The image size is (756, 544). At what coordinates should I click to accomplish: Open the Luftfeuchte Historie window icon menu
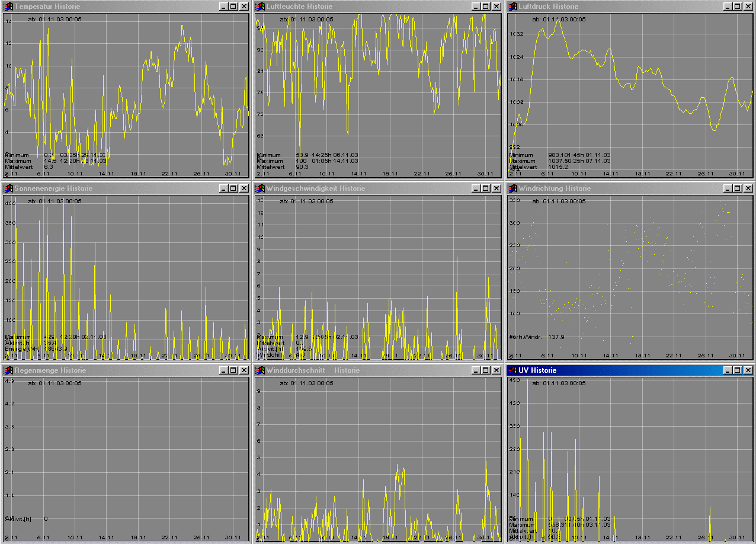[x=260, y=7]
